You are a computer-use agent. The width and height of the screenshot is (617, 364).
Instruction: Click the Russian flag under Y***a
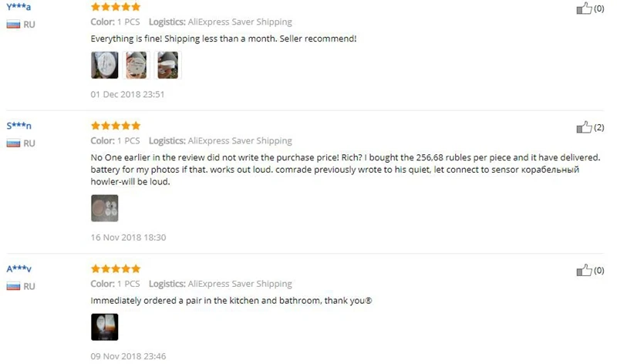click(x=13, y=25)
